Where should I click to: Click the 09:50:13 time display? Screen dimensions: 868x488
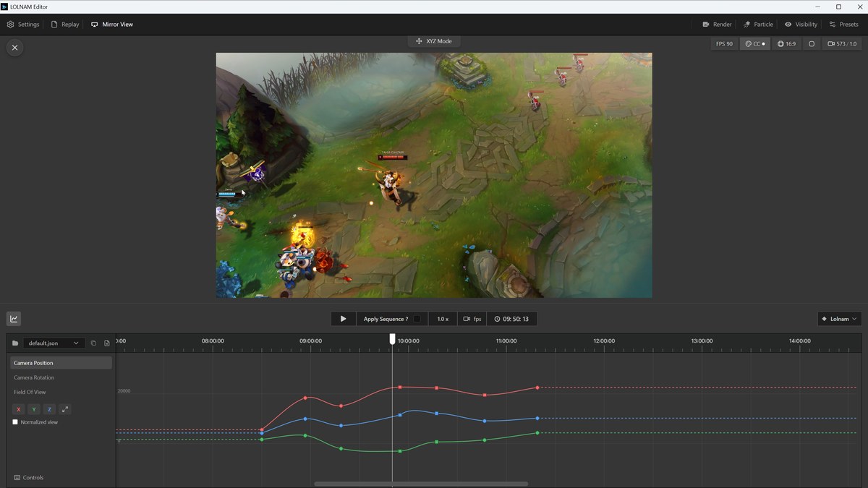pyautogui.click(x=511, y=319)
